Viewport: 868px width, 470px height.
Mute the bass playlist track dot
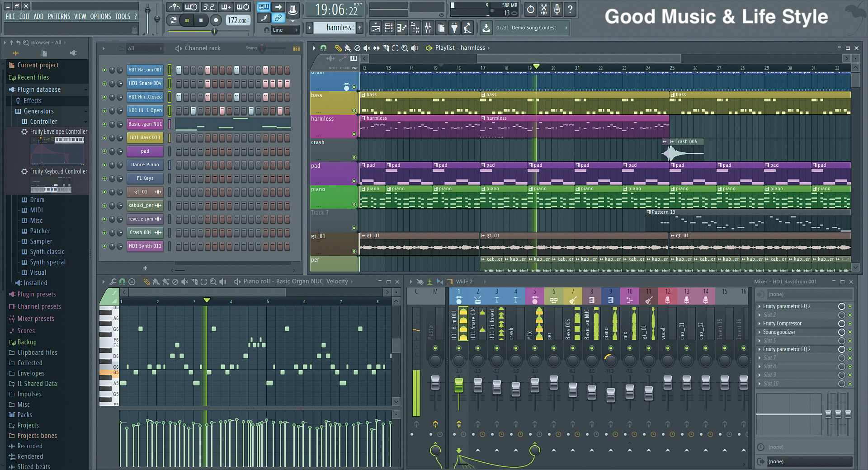coord(354,111)
